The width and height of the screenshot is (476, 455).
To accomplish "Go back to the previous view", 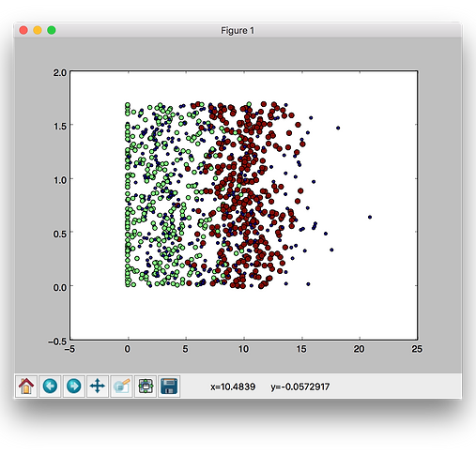I will point(50,387).
